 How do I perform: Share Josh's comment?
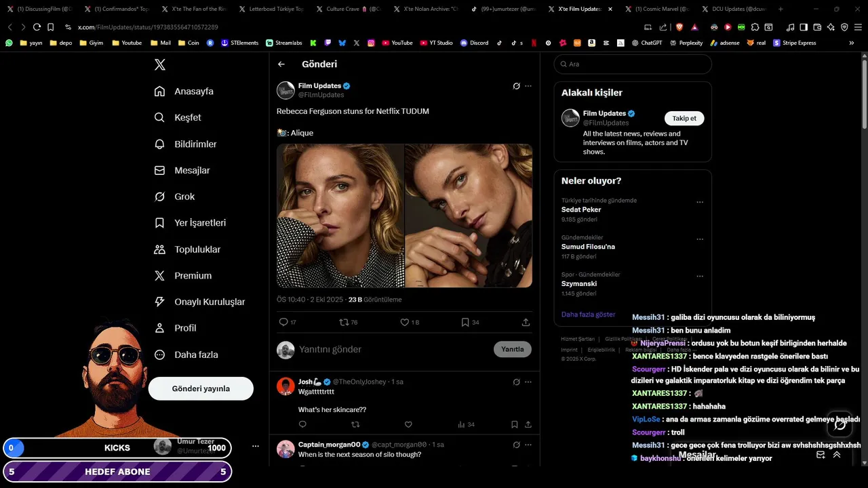528,425
